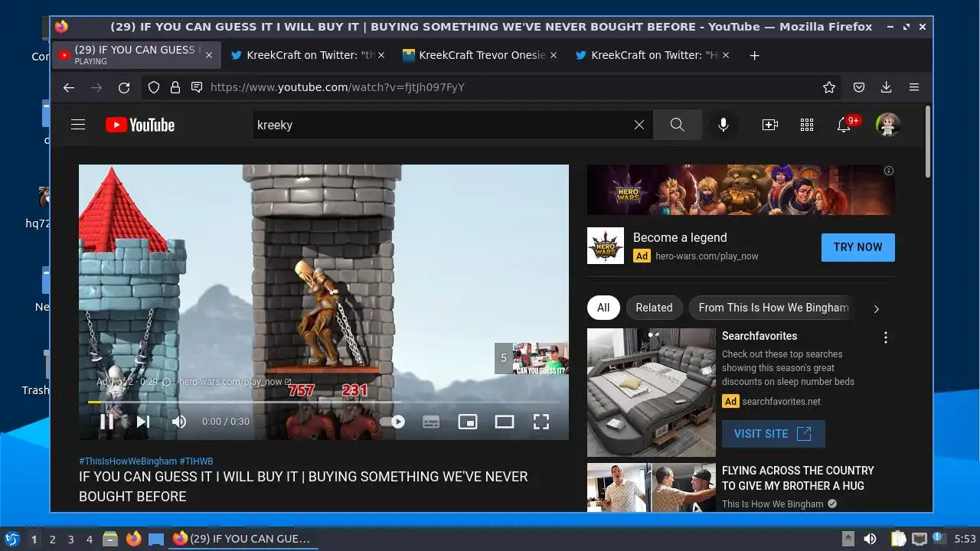This screenshot has height=551, width=980.
Task: Open the 'This Is How We Bingham' channel link
Action: (773, 504)
